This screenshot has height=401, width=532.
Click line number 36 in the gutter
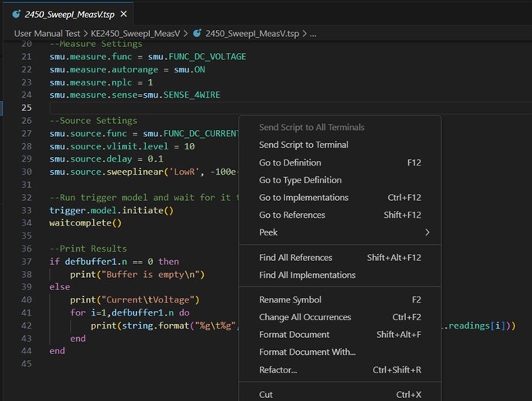pos(27,249)
